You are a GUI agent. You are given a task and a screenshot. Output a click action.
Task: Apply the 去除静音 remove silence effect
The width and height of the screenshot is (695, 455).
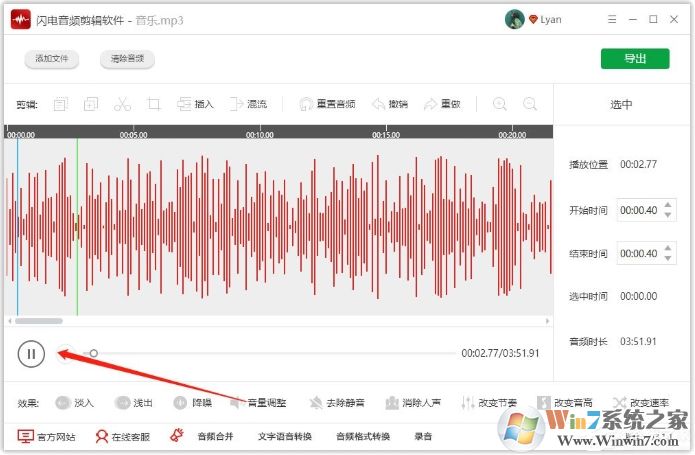[x=337, y=403]
